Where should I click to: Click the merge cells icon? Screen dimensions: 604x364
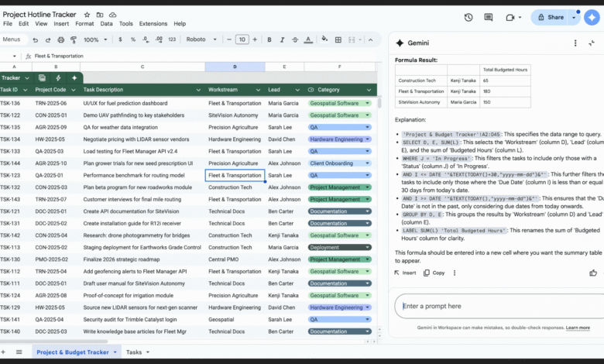pyautogui.click(x=352, y=39)
